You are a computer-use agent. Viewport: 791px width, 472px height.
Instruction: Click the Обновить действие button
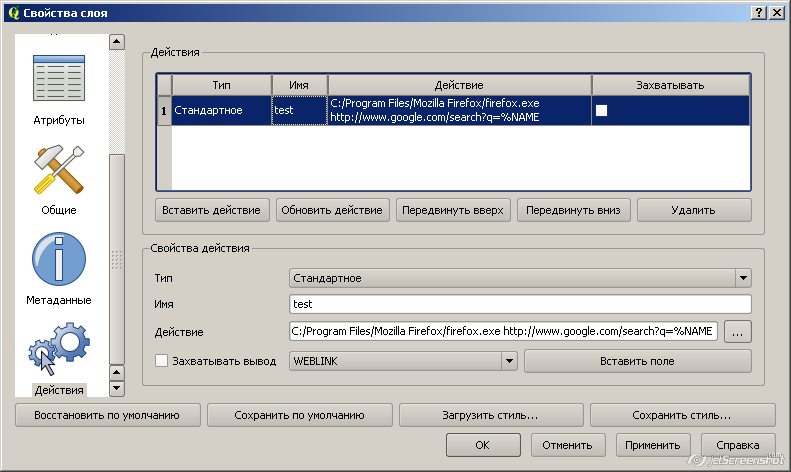point(332,210)
